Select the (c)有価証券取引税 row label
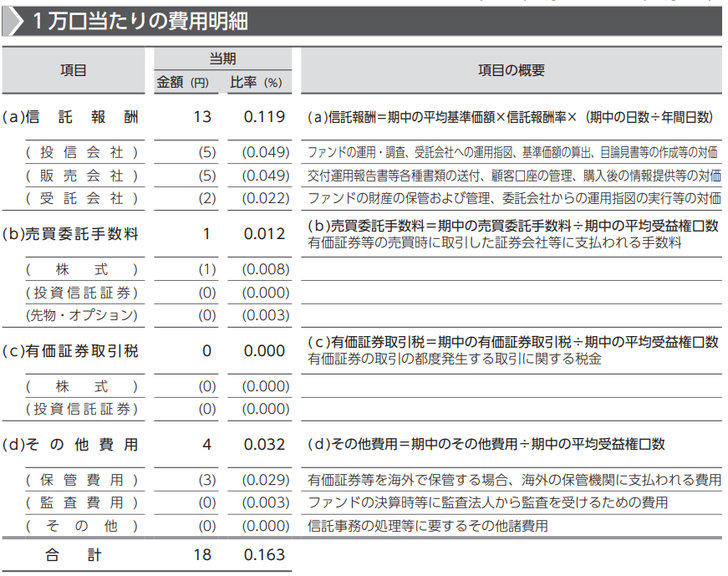Image resolution: width=728 pixels, height=576 pixels. tap(70, 351)
